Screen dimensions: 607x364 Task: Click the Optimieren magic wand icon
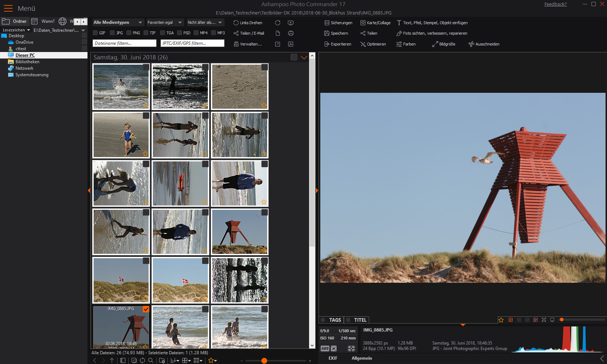coord(363,44)
